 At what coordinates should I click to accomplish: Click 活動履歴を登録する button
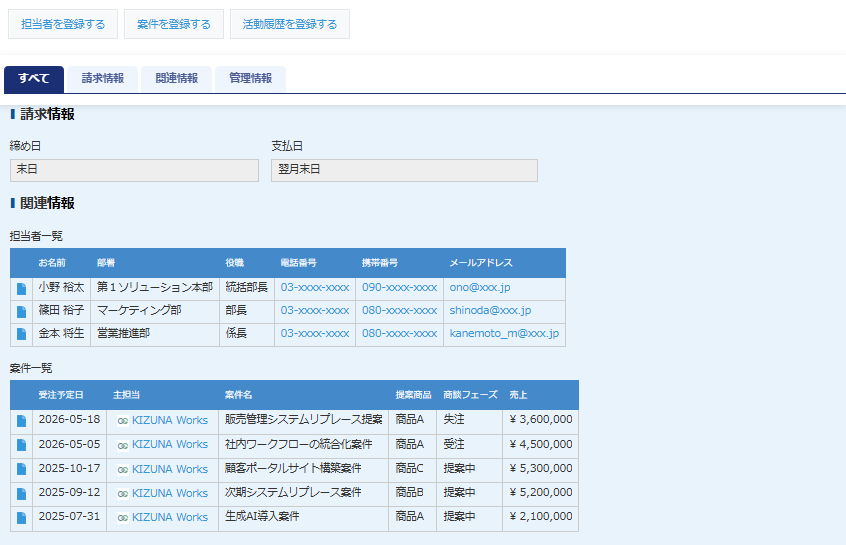click(x=290, y=24)
